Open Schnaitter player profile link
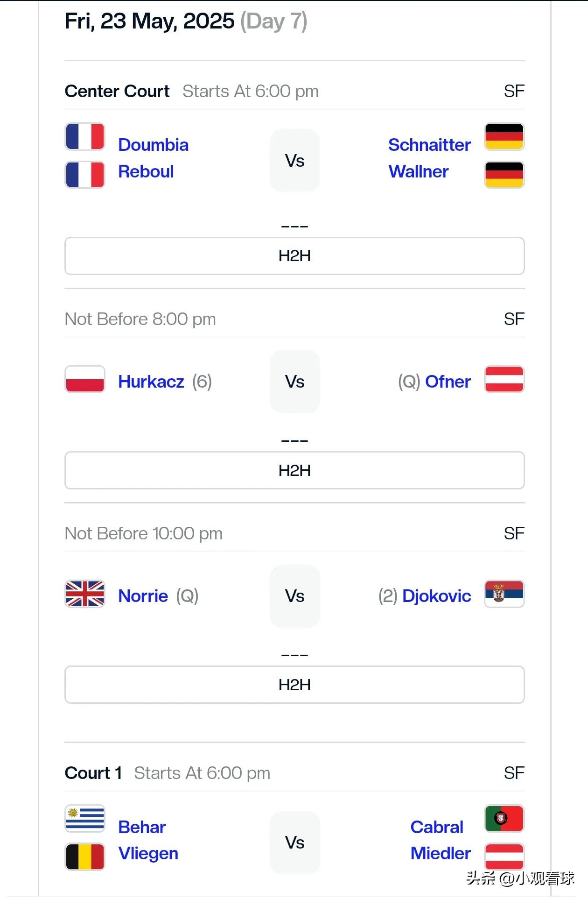This screenshot has height=899, width=588. click(429, 145)
